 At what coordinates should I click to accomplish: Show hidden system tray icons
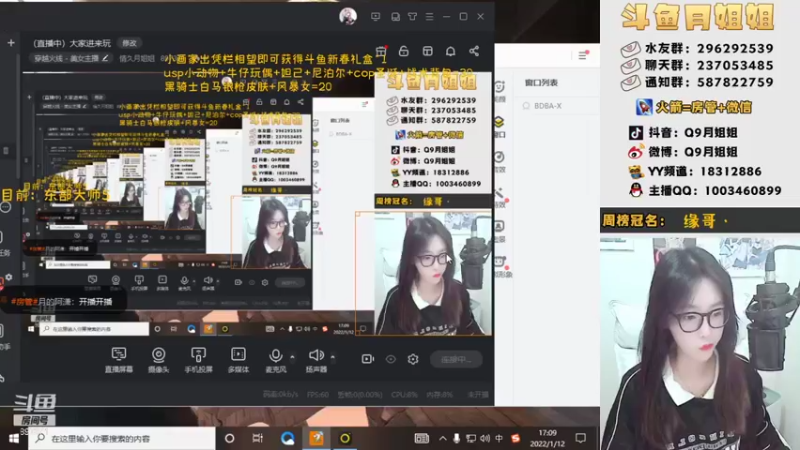(x=443, y=438)
